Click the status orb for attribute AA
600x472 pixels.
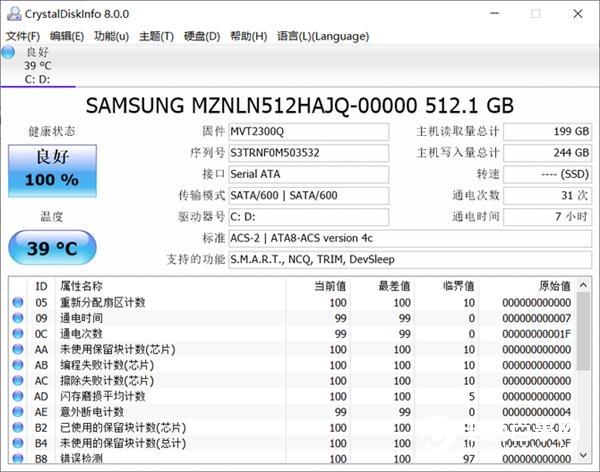(18, 349)
